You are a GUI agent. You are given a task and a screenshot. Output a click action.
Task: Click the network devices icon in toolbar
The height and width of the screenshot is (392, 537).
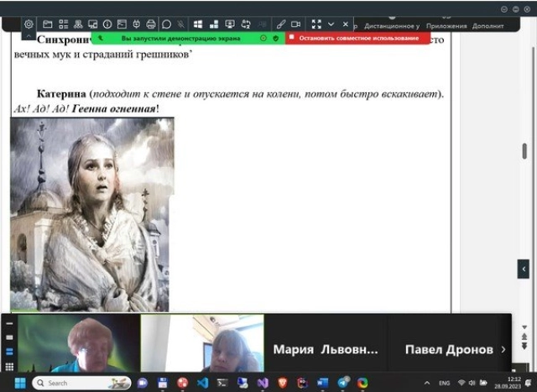point(78,24)
